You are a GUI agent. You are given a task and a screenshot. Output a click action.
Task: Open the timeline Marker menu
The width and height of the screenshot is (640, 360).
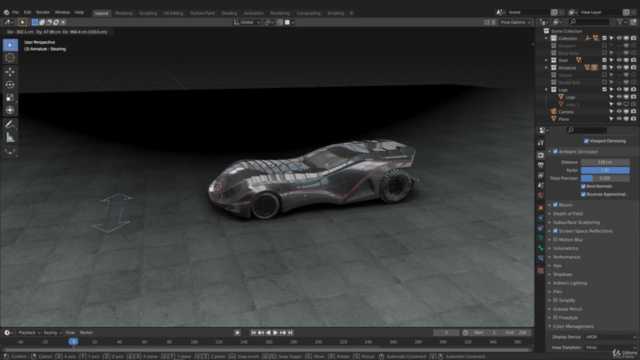[x=86, y=333]
